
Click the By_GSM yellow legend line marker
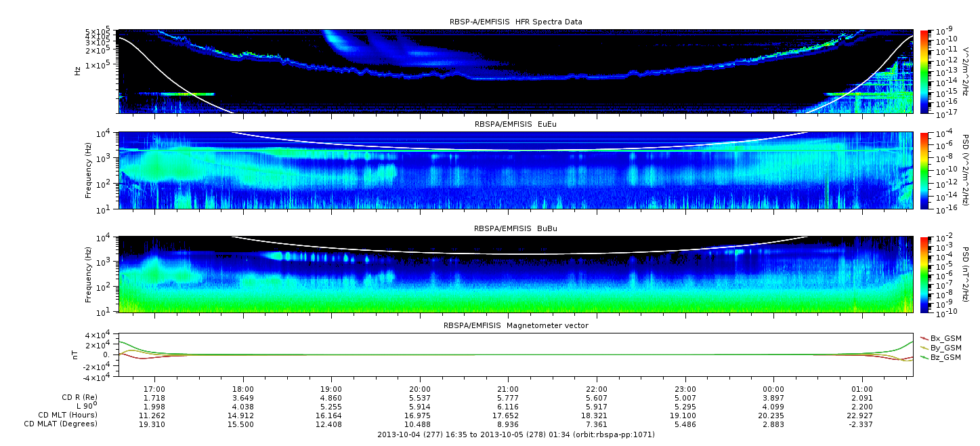point(924,347)
